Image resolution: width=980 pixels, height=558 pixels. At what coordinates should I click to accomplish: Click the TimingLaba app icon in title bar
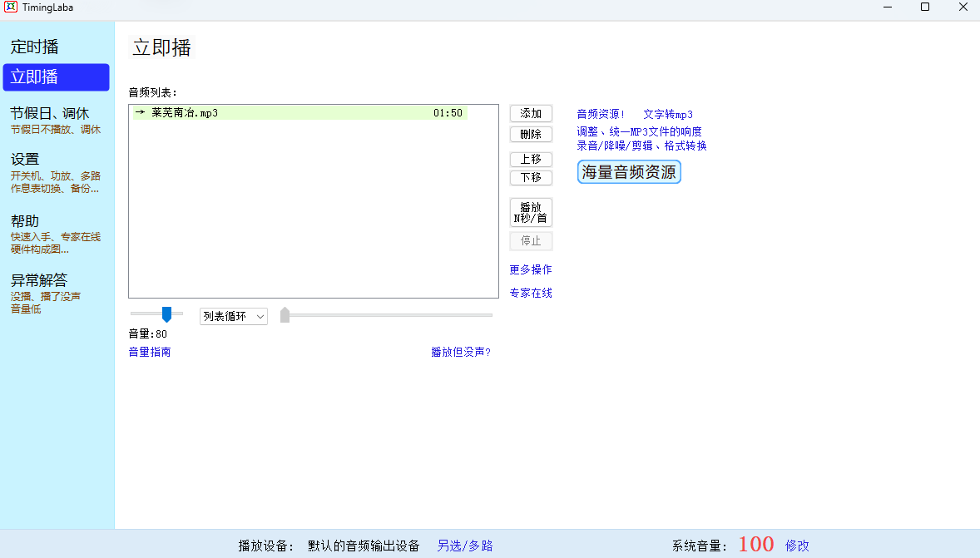pos(10,7)
